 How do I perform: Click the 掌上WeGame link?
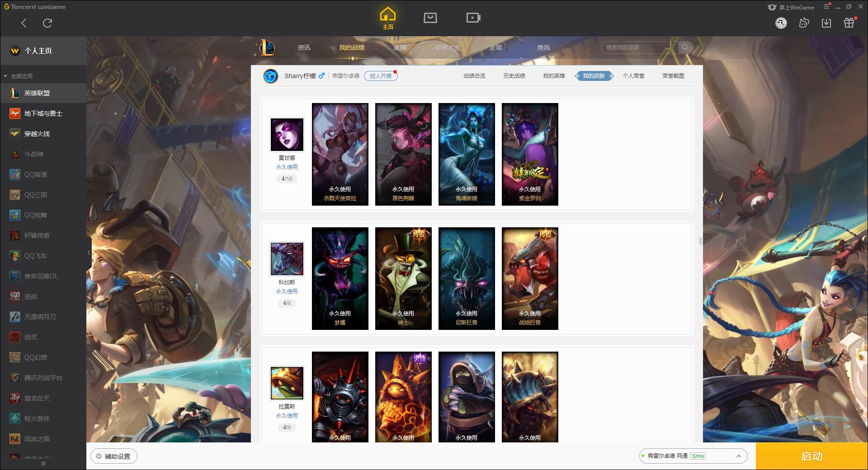coord(791,7)
